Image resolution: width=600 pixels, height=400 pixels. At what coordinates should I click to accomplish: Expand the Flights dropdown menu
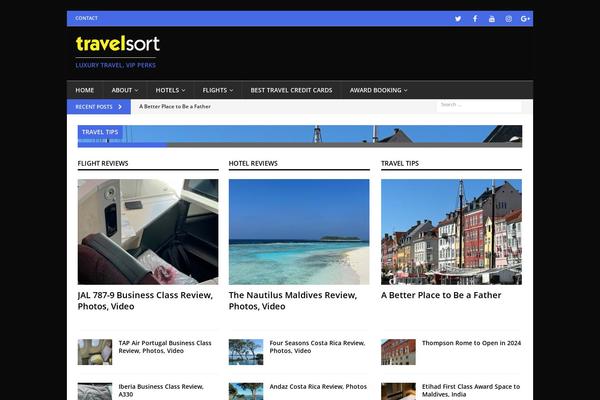pos(216,90)
